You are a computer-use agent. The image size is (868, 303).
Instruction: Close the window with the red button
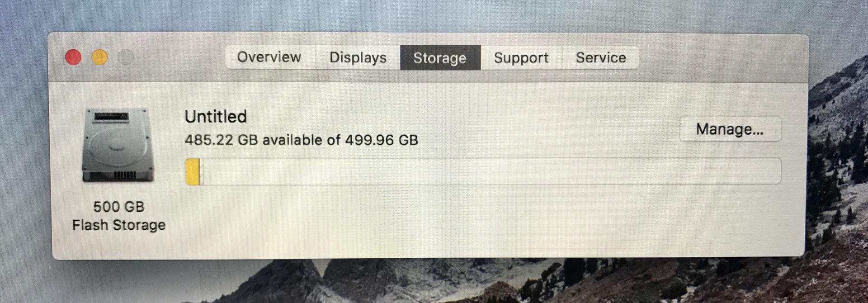tap(73, 57)
